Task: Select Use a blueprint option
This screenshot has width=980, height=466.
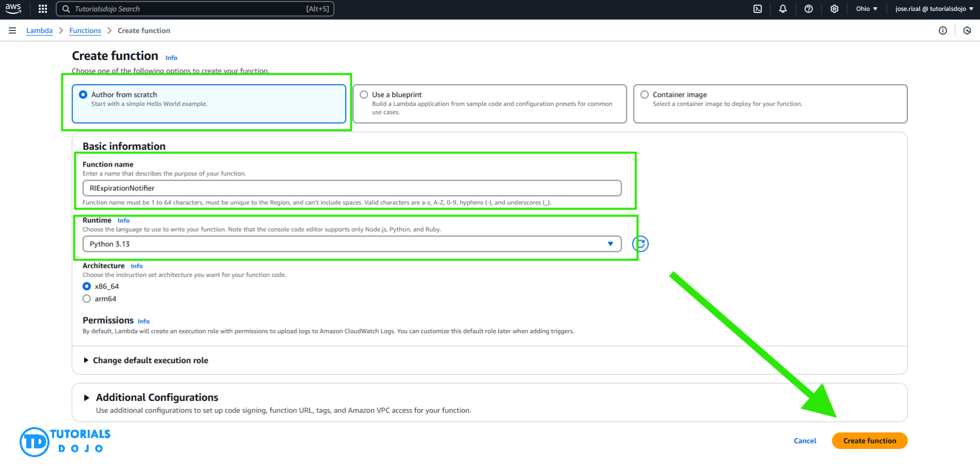Action: click(x=490, y=104)
